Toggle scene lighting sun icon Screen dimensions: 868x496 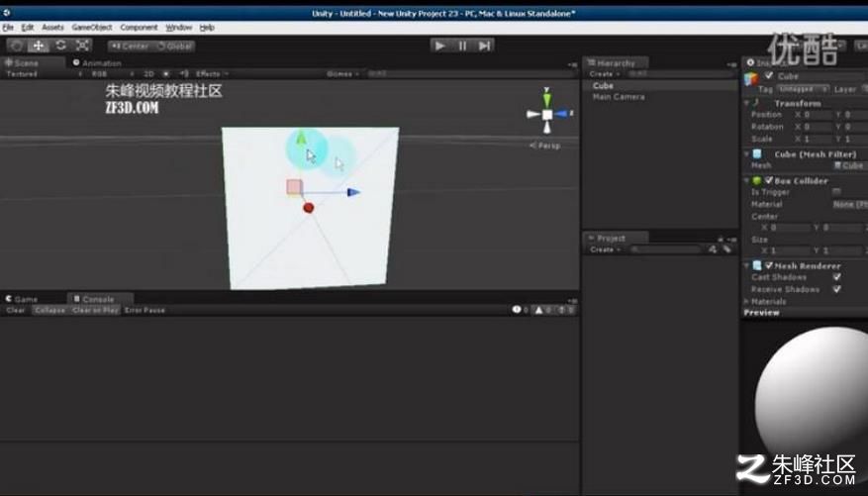(x=166, y=73)
